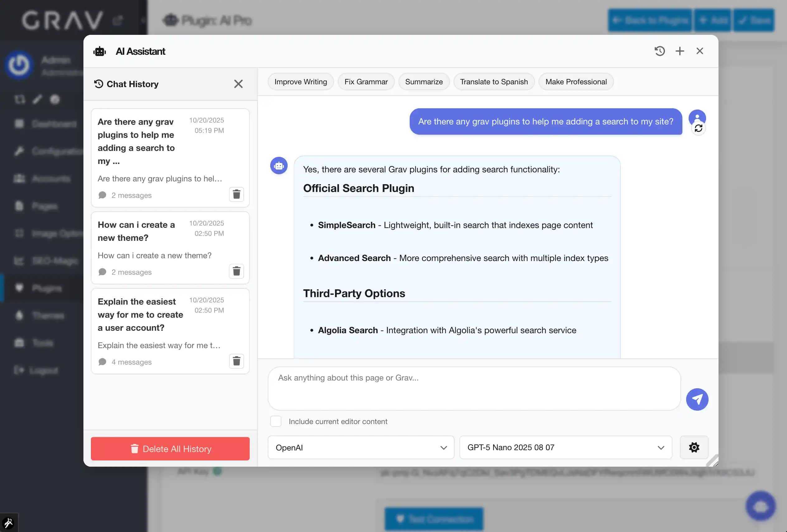Open chat history clock icon in header
This screenshot has width=787, height=532.
tap(659, 51)
